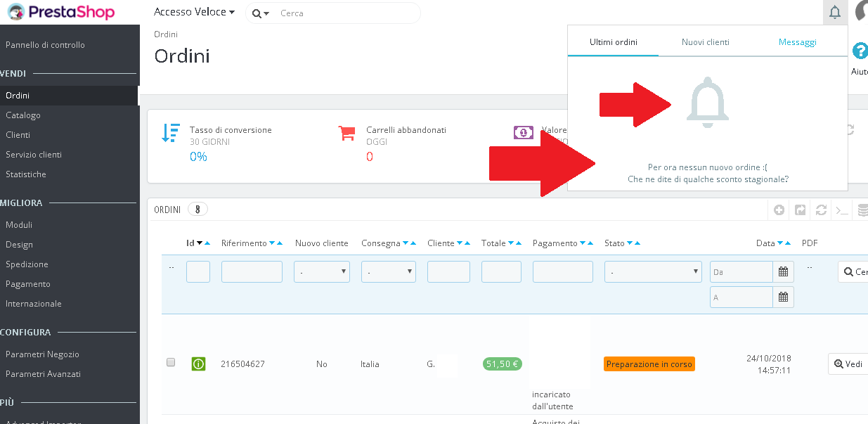This screenshot has width=868, height=424.
Task: Open Catalogo in the sidebar
Action: 23,115
